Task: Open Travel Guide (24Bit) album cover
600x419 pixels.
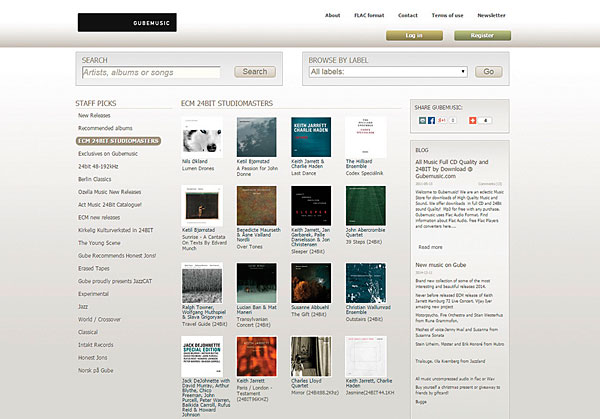Action: coord(202,283)
